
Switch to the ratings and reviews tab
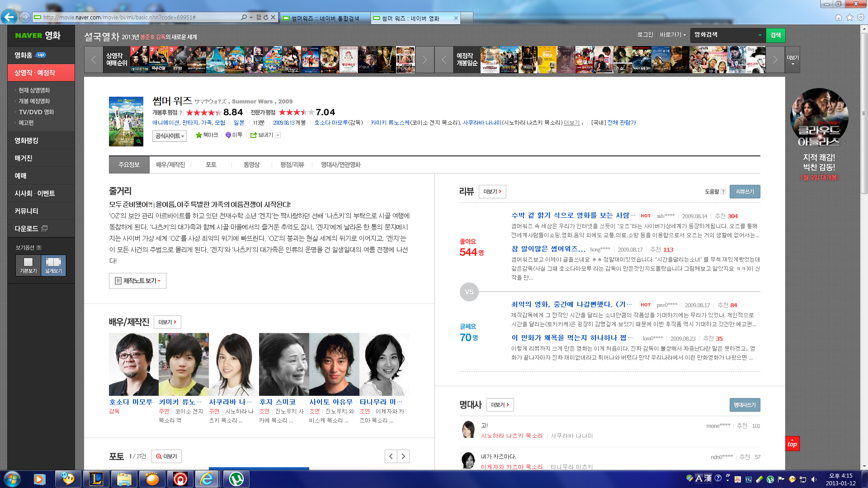coord(292,165)
